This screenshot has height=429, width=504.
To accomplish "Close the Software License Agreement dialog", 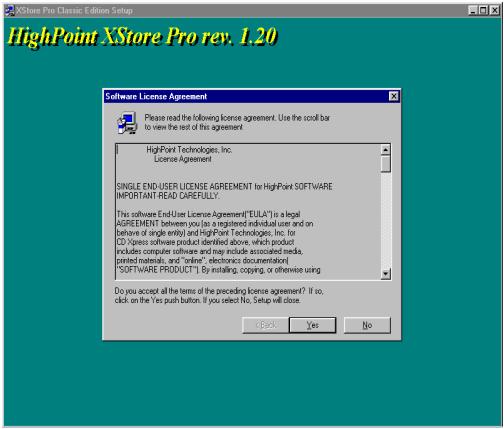I will click(394, 96).
